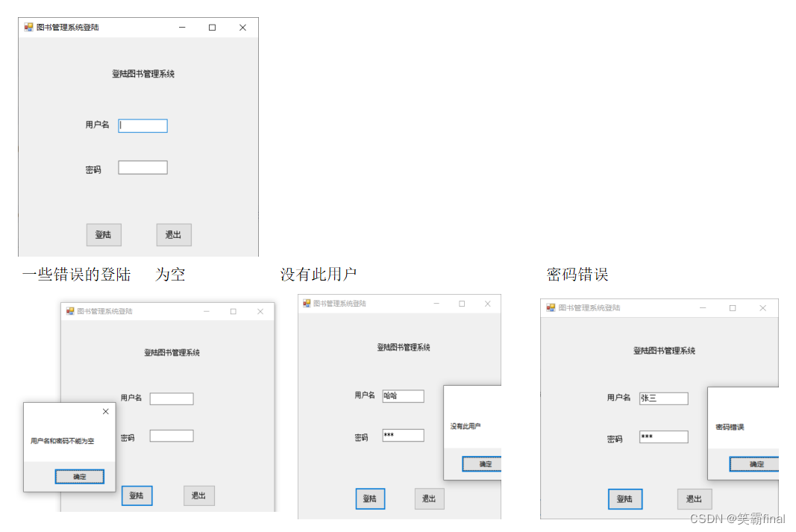796x532 pixels.
Task: Click the 用户名 label in the window with no error dialog
Action: pyautogui.click(x=97, y=125)
